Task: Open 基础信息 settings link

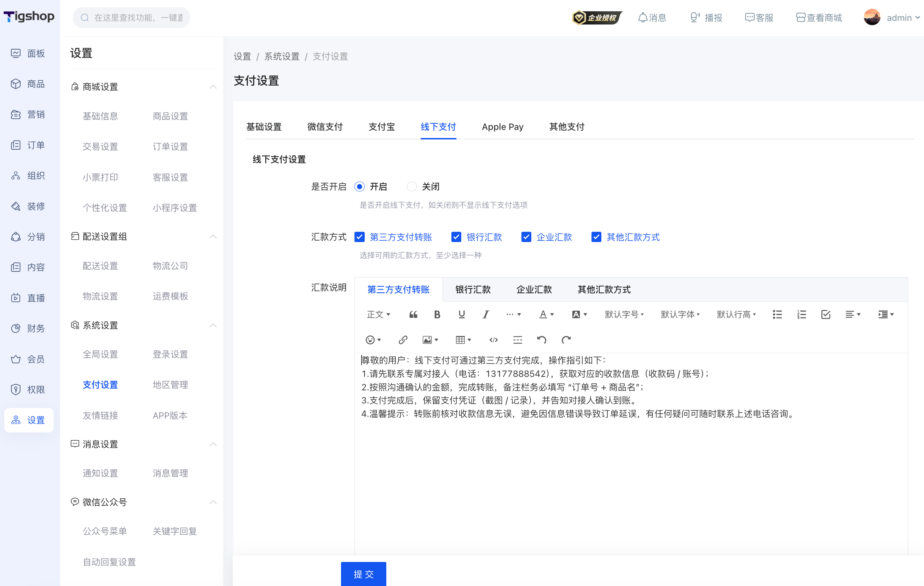Action: (x=100, y=116)
